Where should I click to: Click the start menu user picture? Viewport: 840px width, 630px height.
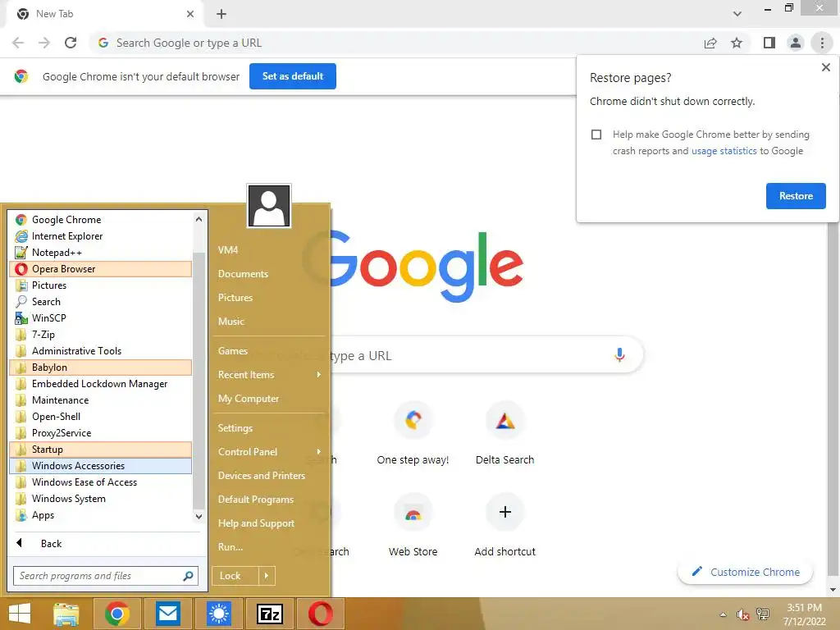point(269,206)
